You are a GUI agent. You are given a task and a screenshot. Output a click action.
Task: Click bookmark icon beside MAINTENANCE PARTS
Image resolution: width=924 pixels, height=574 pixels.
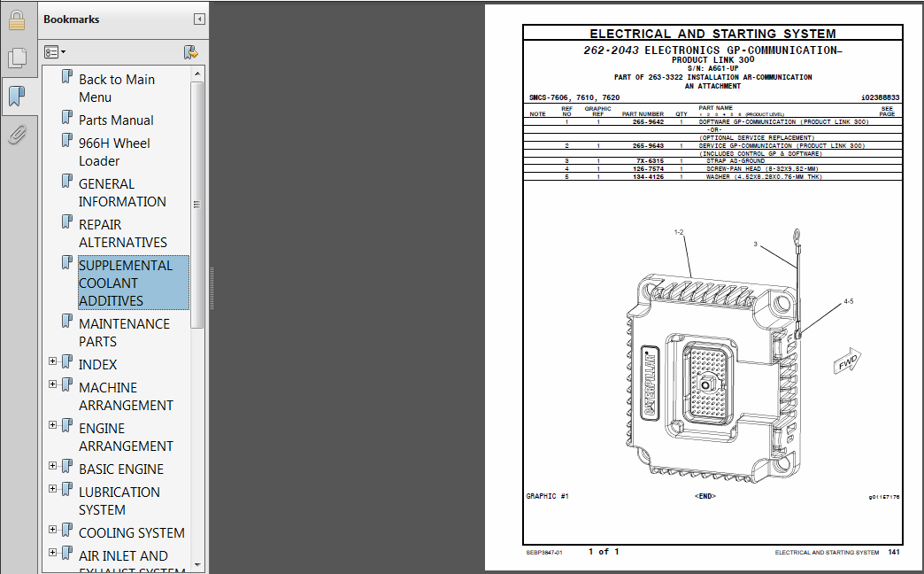pos(68,321)
